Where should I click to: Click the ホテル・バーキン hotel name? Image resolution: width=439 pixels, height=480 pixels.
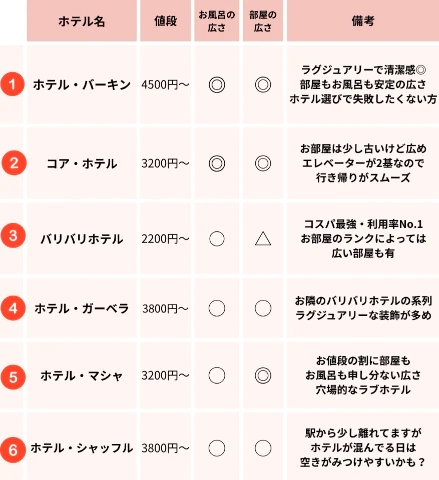point(82,85)
